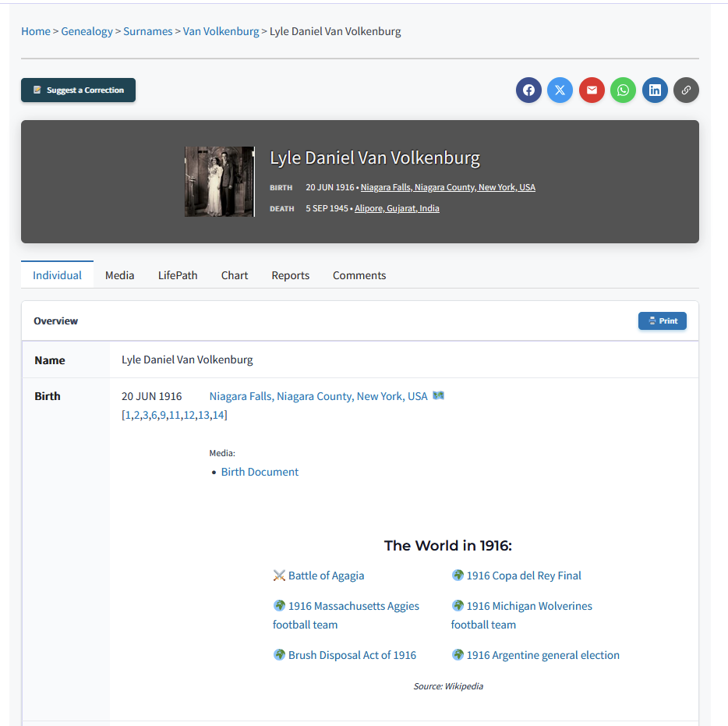Share page on WhatsApp
This screenshot has width=728, height=726.
pos(623,90)
